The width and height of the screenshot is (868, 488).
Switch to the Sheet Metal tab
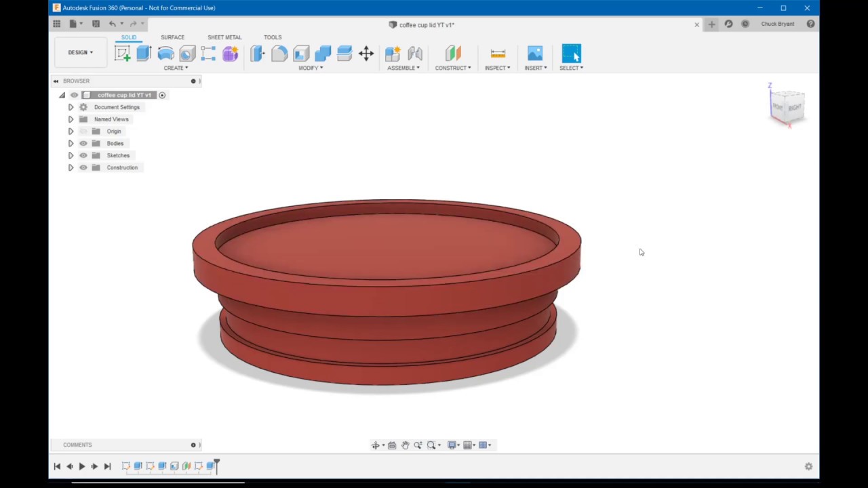pyautogui.click(x=224, y=37)
